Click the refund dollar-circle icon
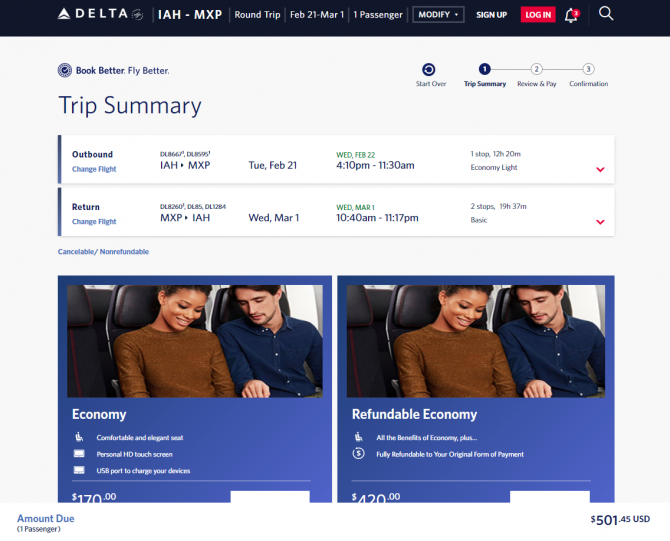Image resolution: width=670 pixels, height=541 pixels. pyautogui.click(x=359, y=453)
